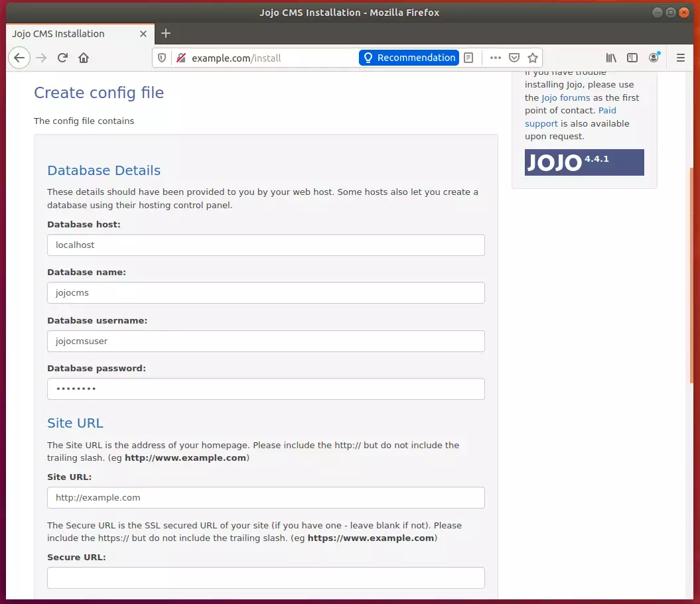Open the Jojo forums link
This screenshot has width=700, height=604.
pos(565,97)
